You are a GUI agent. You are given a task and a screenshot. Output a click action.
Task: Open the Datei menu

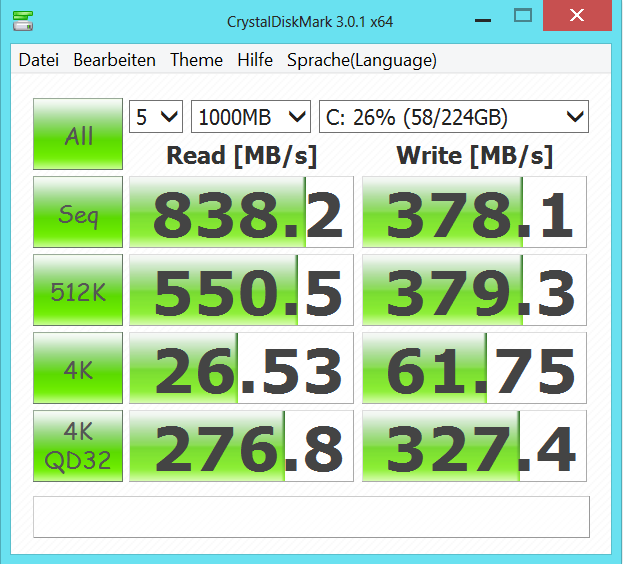coord(39,60)
